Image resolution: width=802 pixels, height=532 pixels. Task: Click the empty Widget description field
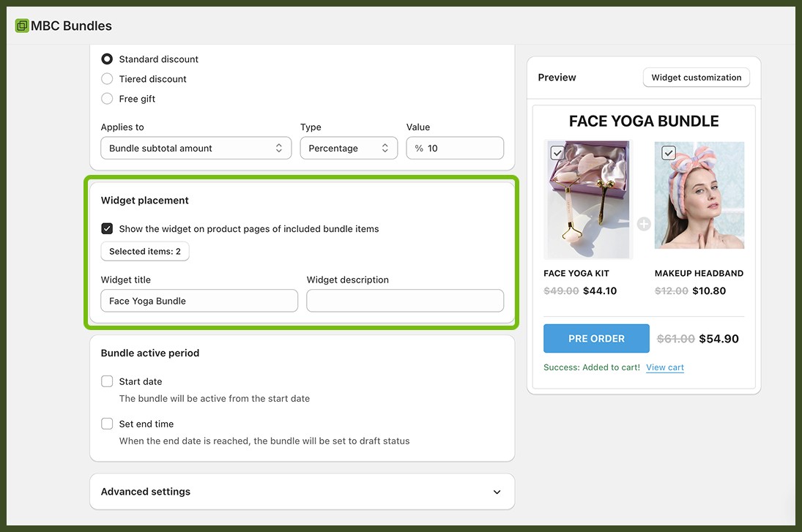point(404,300)
